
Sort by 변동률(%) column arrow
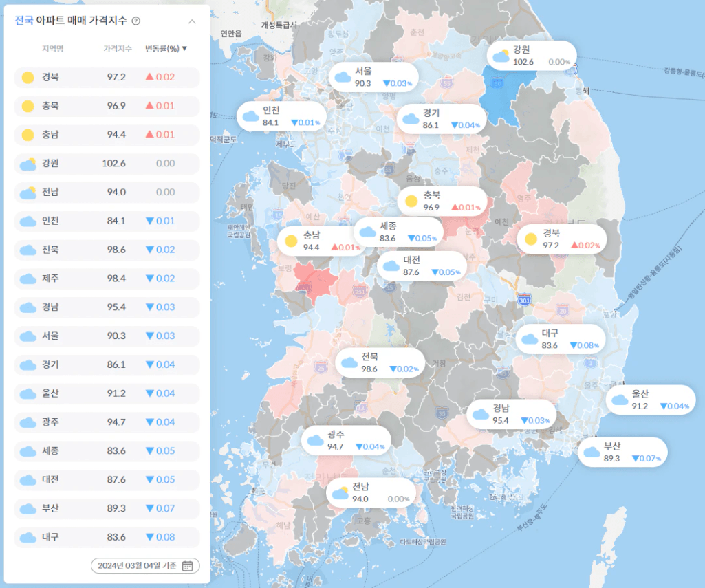(x=184, y=49)
